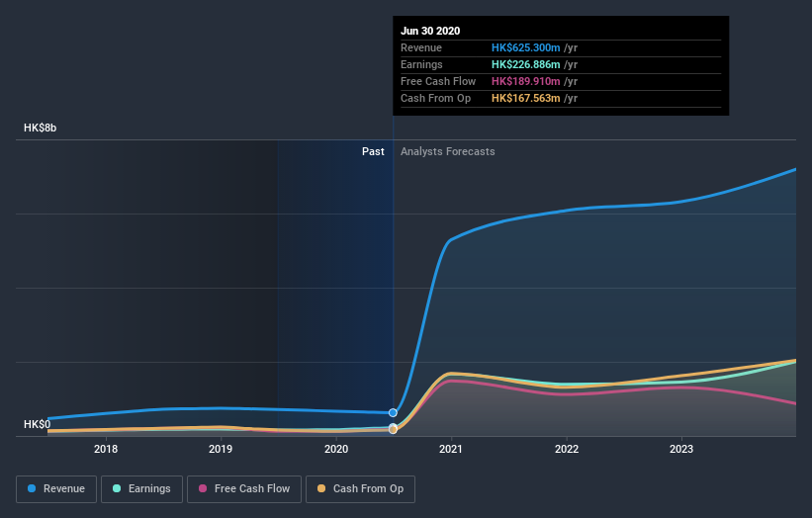The width and height of the screenshot is (812, 518).
Task: Click the HK$625.300m revenue value
Action: coord(525,47)
